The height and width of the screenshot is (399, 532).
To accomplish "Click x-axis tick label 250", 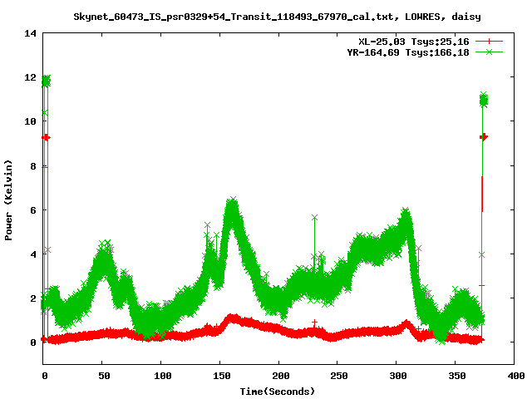I will coord(339,376).
